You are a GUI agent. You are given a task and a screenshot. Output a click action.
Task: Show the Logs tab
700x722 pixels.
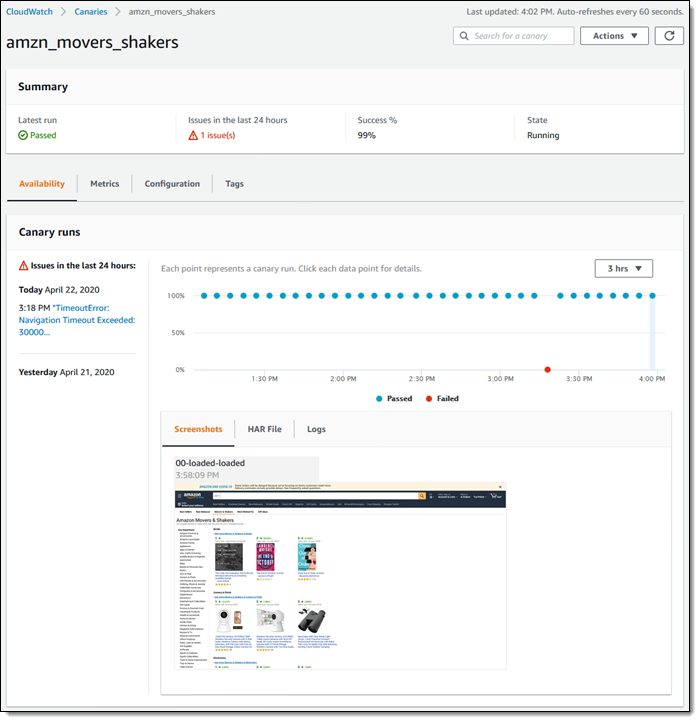(316, 429)
